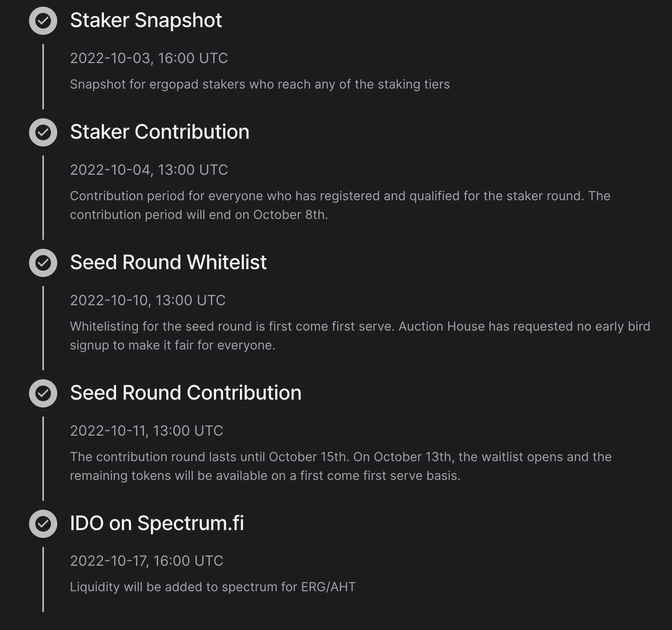The width and height of the screenshot is (672, 630).
Task: Click the ERG/AHT liquidity description
Action: click(x=212, y=587)
